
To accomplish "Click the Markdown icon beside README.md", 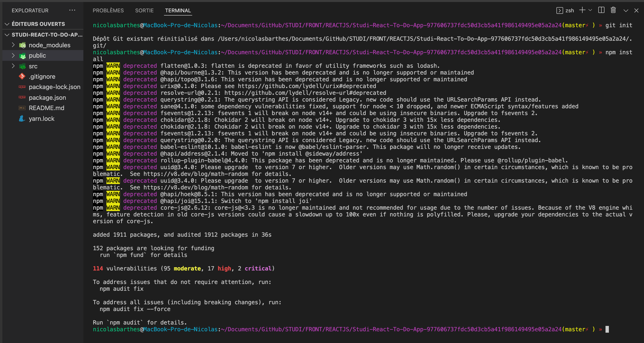I will pos(22,108).
